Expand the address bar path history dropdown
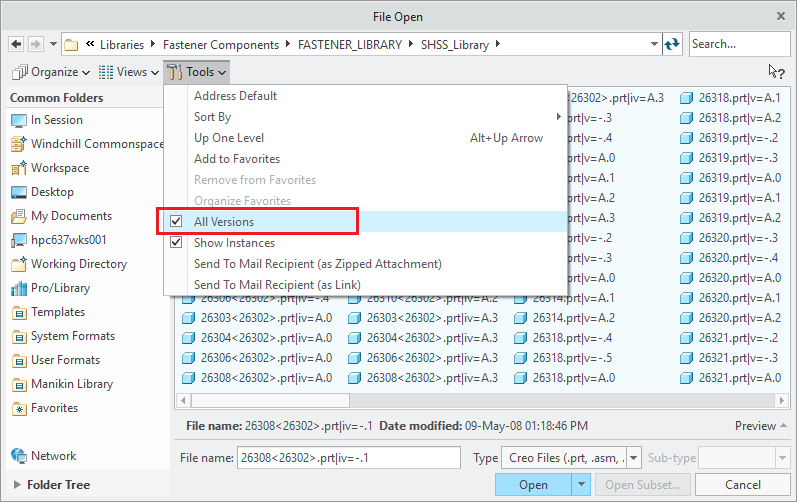797x502 pixels. [x=654, y=45]
